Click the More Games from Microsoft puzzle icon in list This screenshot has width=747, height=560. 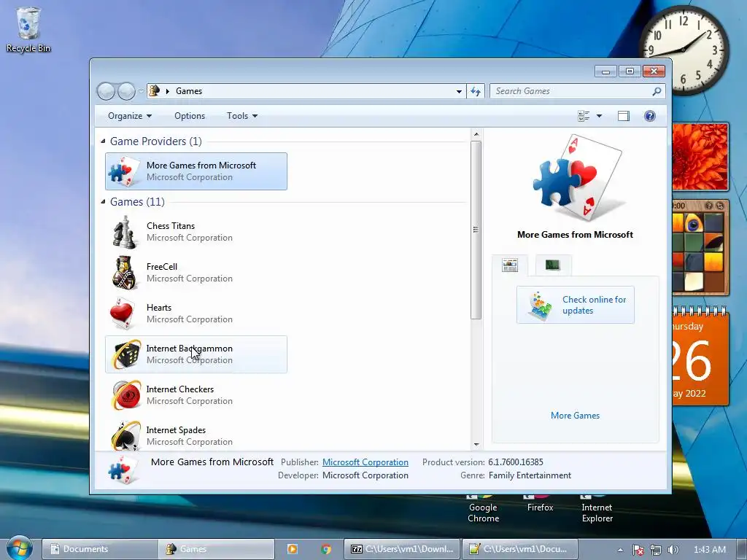pyautogui.click(x=124, y=171)
